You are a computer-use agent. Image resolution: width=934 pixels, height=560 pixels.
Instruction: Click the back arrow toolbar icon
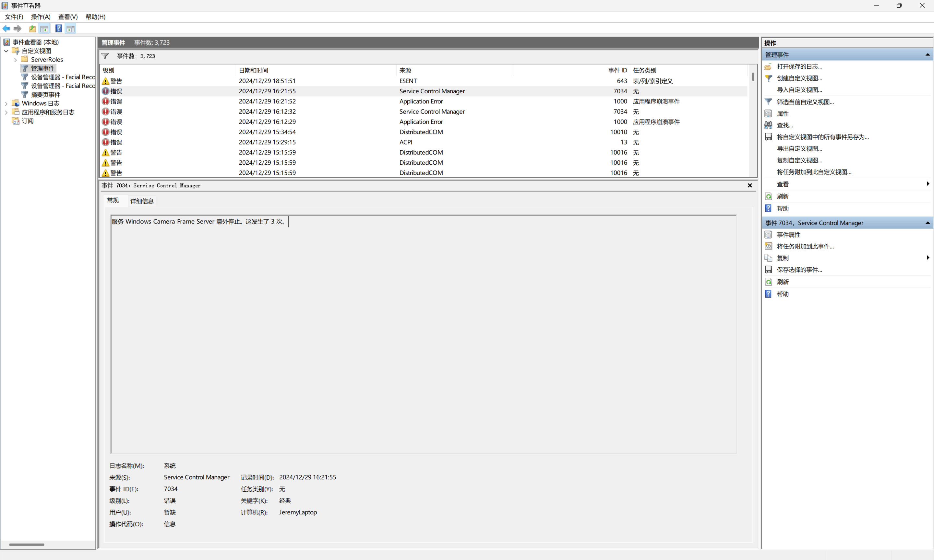tap(6, 29)
